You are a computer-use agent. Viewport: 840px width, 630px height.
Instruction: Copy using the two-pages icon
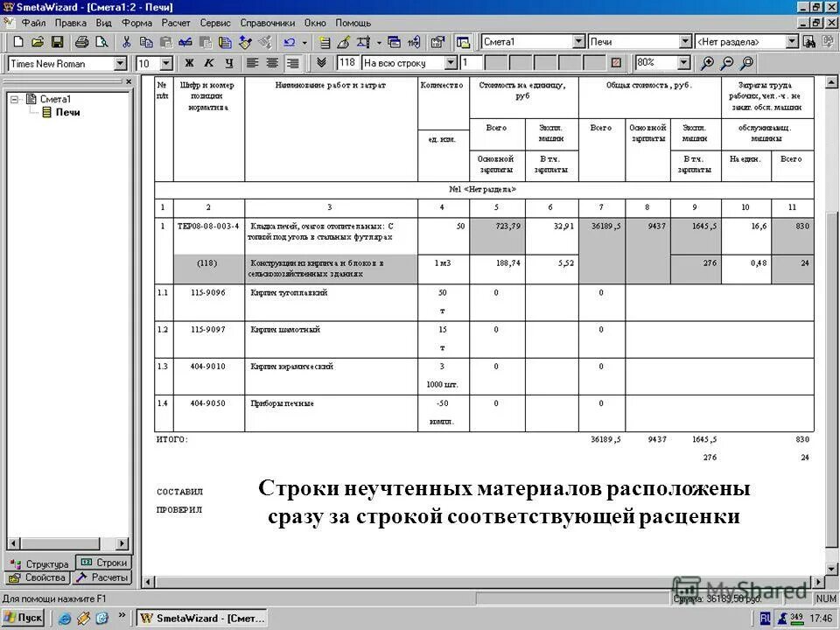click(146, 42)
